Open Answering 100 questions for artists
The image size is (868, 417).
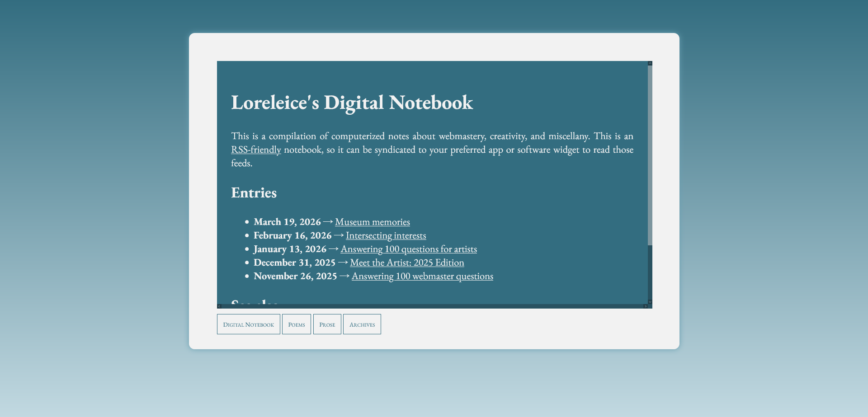(x=408, y=249)
